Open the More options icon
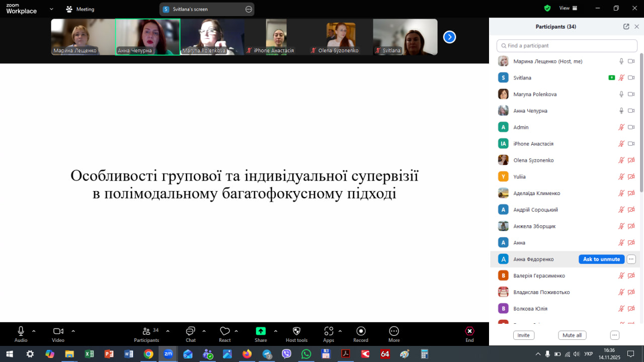 (x=394, y=331)
